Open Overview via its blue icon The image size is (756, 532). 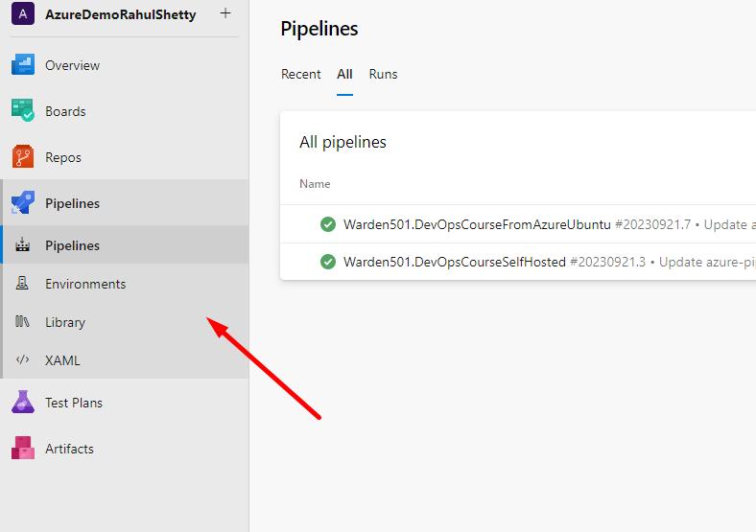pos(23,64)
